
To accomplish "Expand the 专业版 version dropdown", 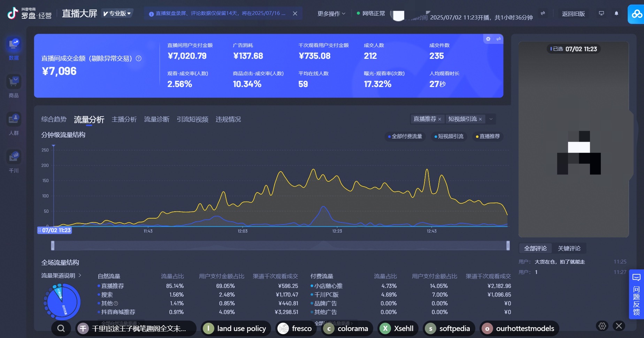I will tap(117, 14).
